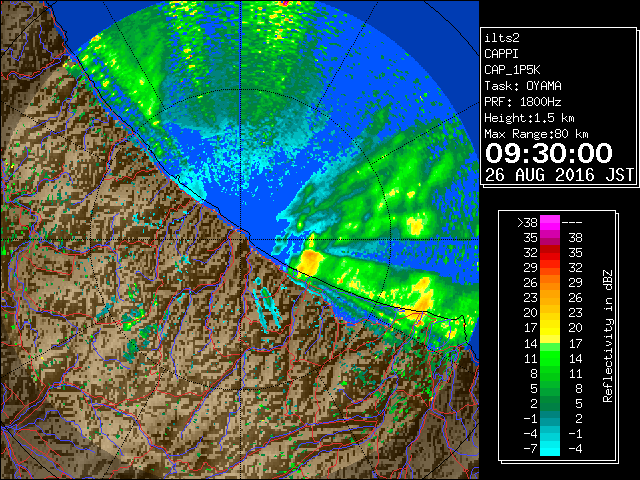
Task: Pick the teal -1 to 2 dBZ color band
Action: pyautogui.click(x=550, y=418)
